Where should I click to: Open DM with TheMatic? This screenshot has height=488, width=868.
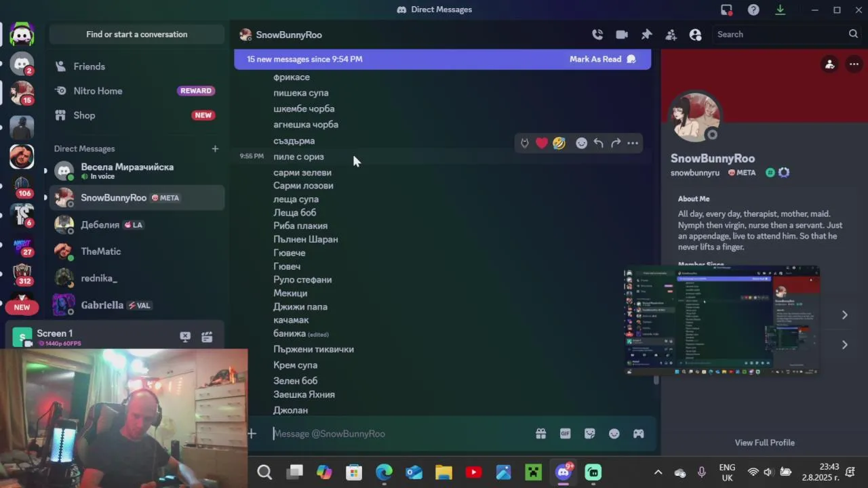137,251
